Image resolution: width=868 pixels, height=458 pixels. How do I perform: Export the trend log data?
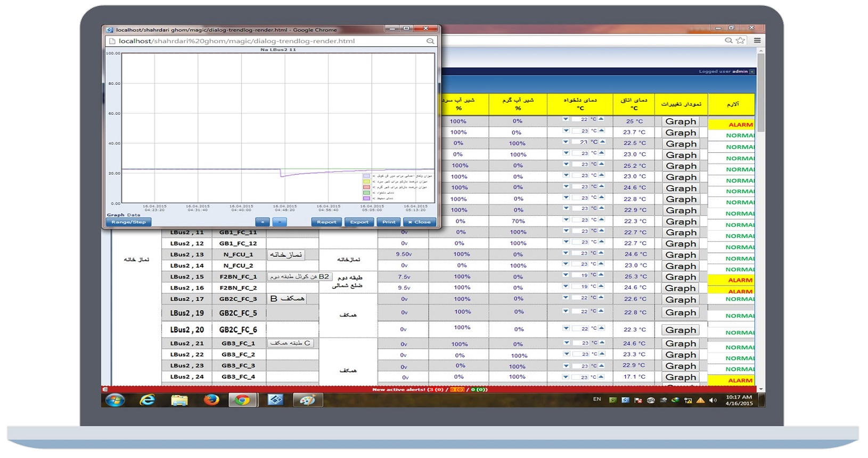359,222
